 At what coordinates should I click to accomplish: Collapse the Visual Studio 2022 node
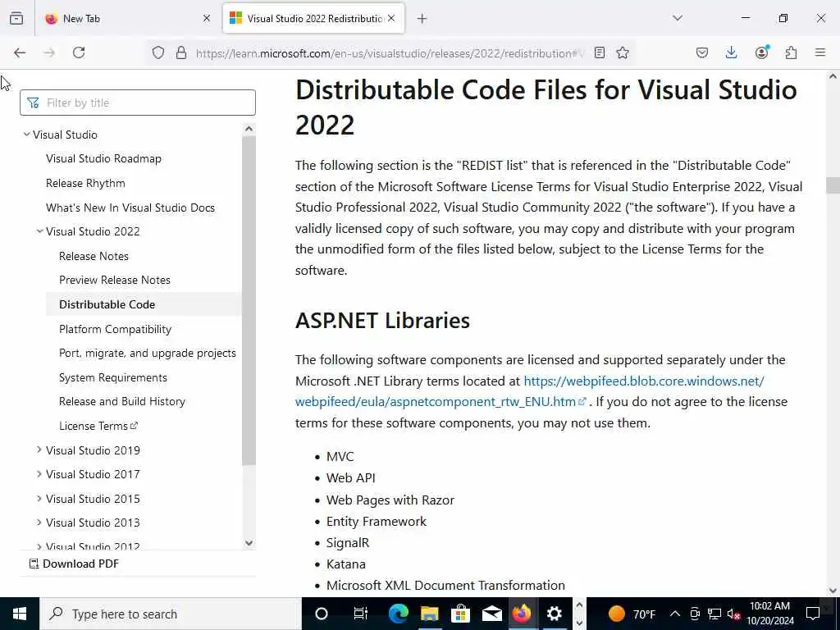pyautogui.click(x=39, y=231)
